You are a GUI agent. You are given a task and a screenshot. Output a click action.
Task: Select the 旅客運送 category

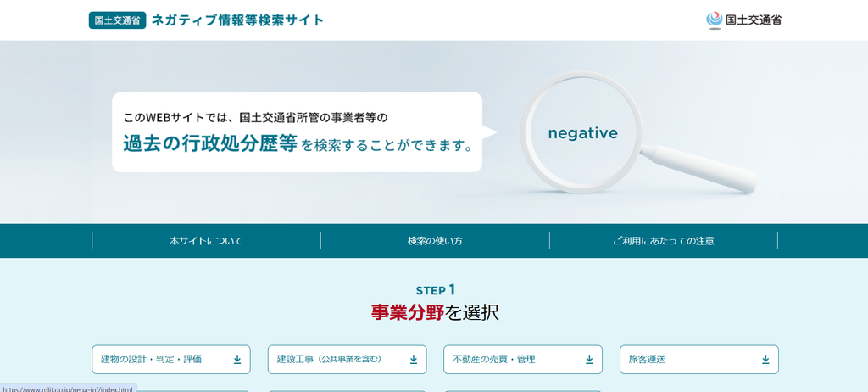pyautogui.click(x=699, y=359)
